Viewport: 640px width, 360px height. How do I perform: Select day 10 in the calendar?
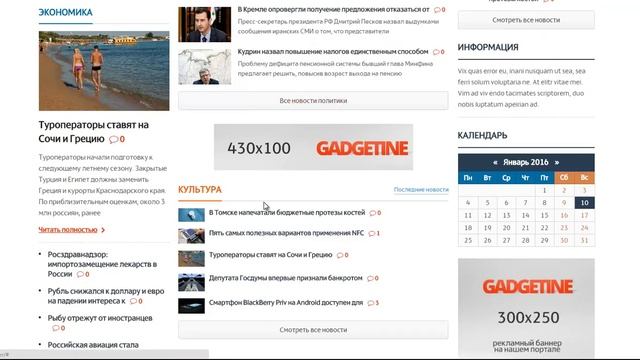[584, 203]
